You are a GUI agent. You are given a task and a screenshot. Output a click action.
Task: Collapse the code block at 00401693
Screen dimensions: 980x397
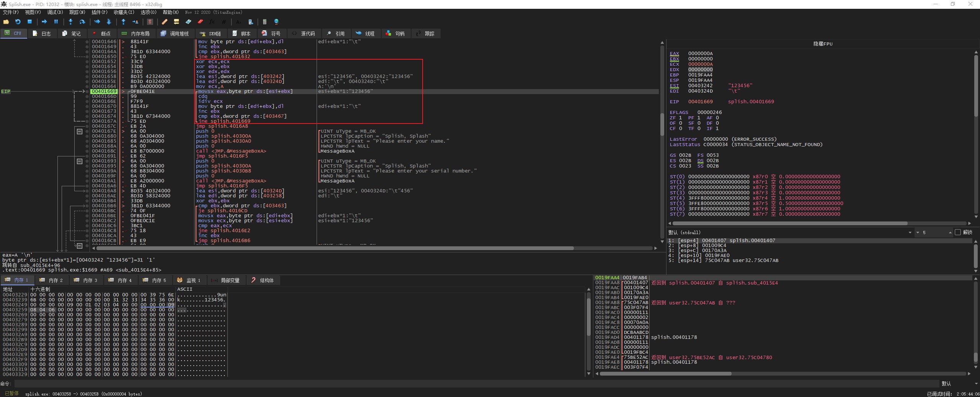[79, 161]
